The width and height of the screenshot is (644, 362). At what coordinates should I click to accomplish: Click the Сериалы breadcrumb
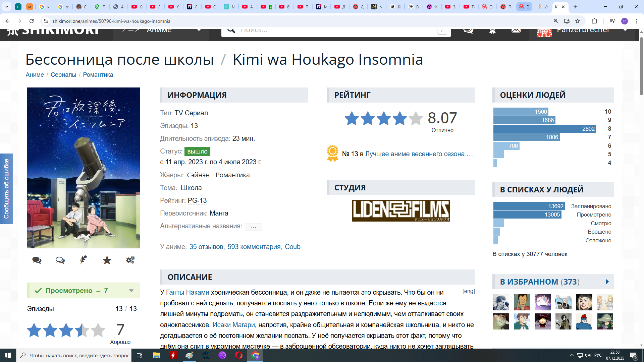click(63, 75)
